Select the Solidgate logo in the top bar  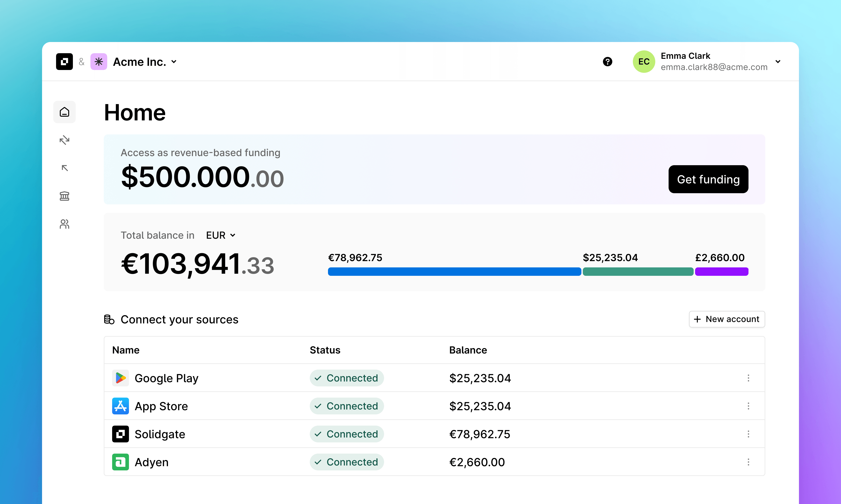pos(64,61)
